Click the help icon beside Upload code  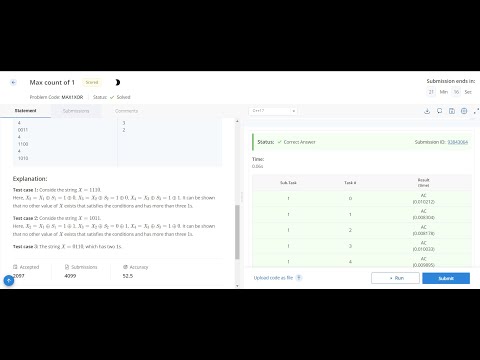[299, 278]
